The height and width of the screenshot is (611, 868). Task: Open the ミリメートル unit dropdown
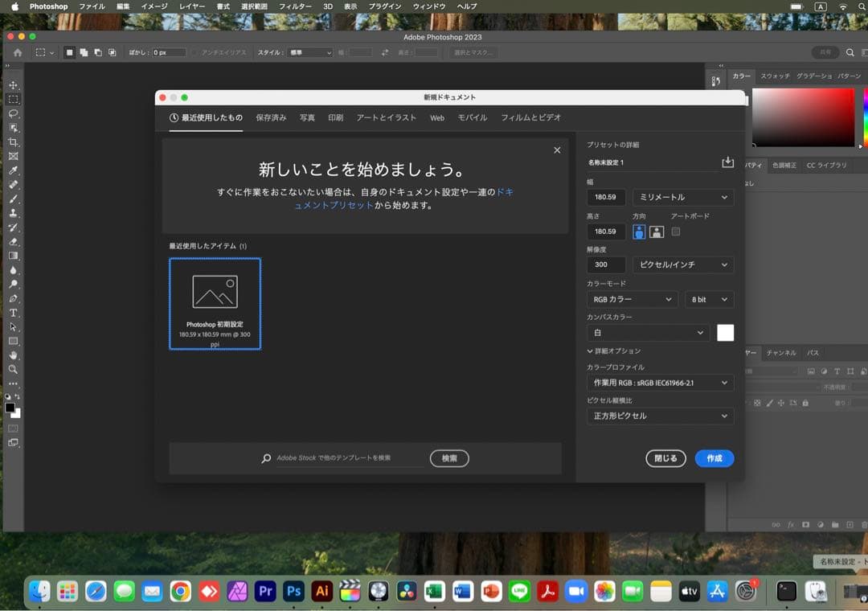click(x=682, y=197)
